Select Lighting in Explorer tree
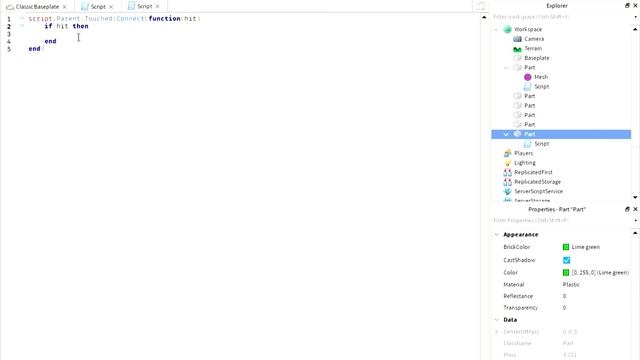The width and height of the screenshot is (640, 360). (525, 163)
